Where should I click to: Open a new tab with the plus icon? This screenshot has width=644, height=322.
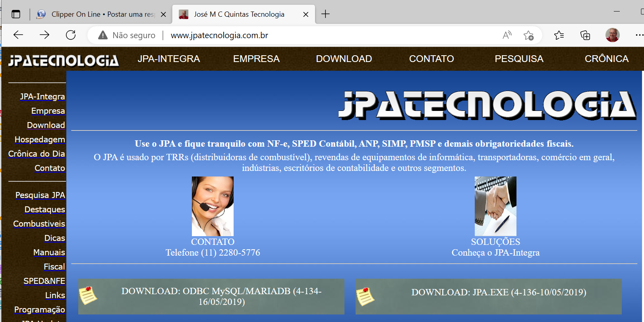(325, 14)
